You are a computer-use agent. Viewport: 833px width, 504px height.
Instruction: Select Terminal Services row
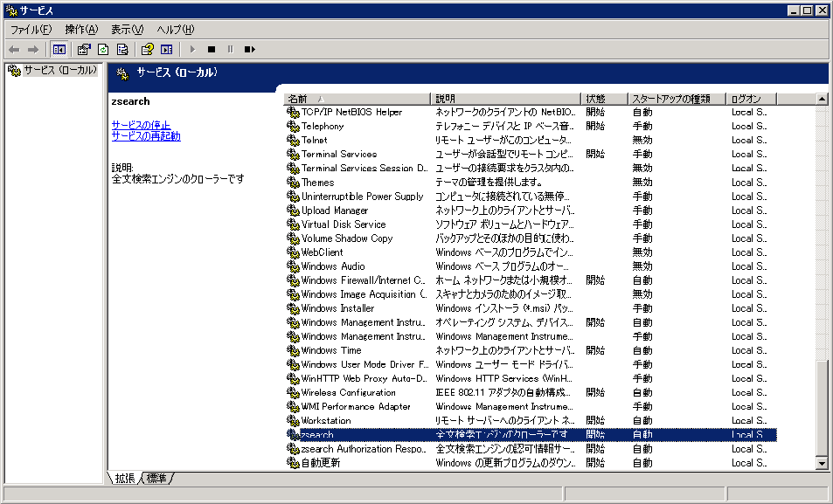tap(531, 154)
